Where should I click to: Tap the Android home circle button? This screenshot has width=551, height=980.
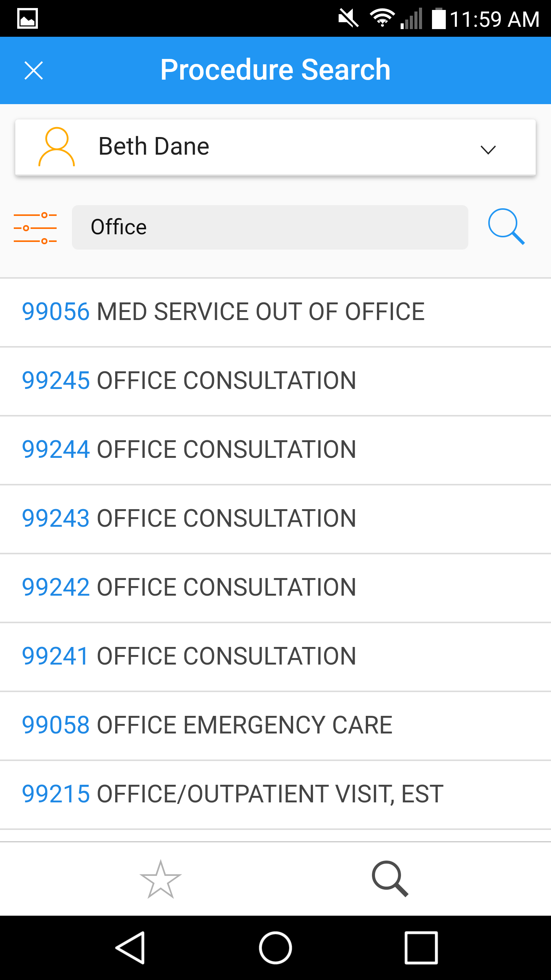click(x=275, y=948)
